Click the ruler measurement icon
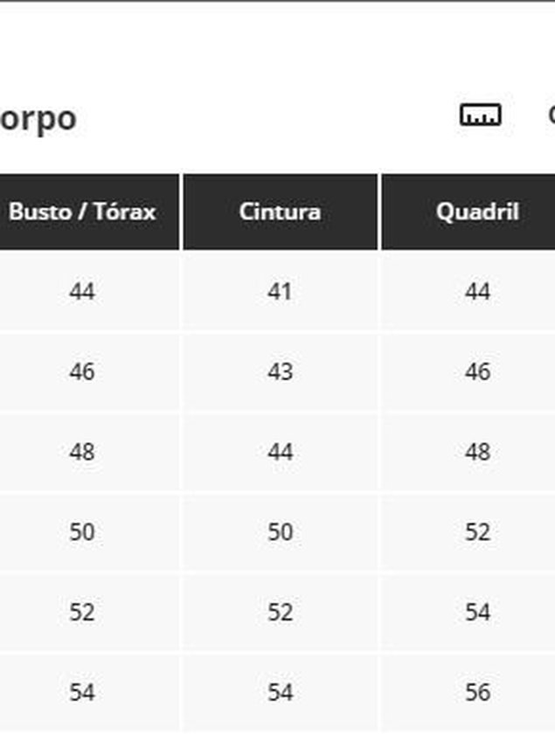This screenshot has height=756, width=555. coord(480,114)
